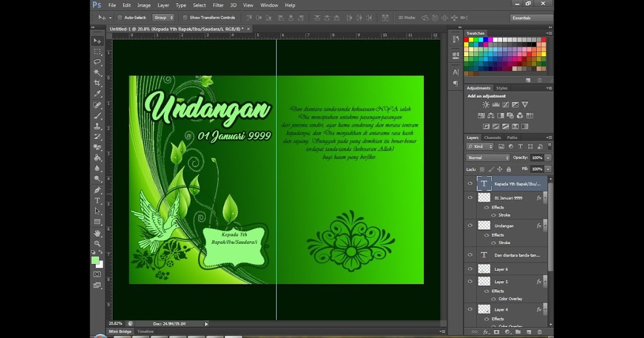Collapse effects of Layer 5
This screenshot has height=338, width=644.
tap(545, 281)
